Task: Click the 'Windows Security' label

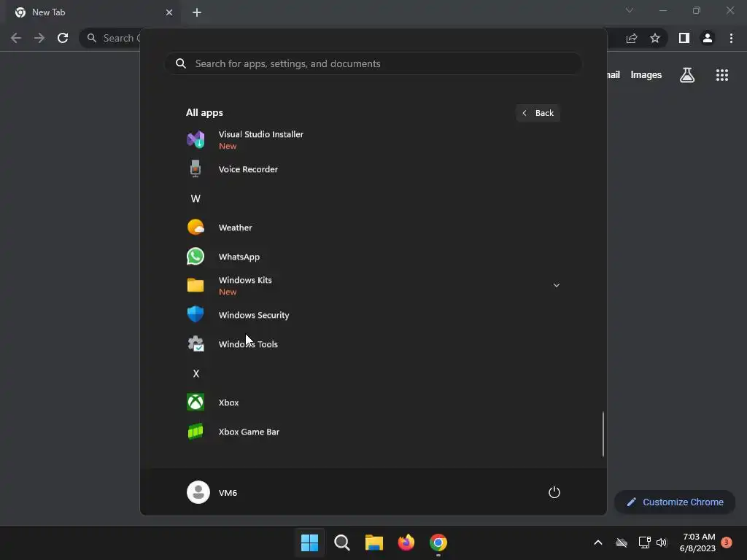Action: pos(253,315)
